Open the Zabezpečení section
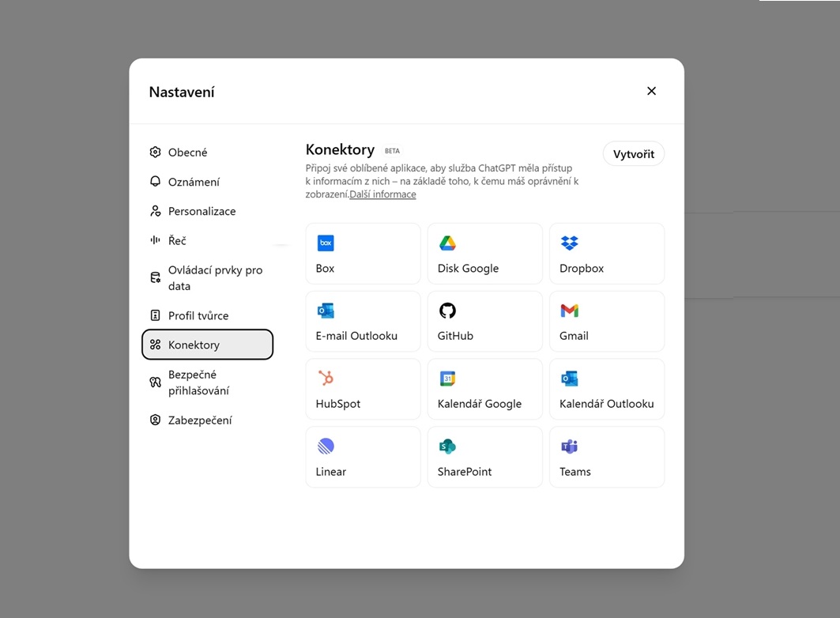This screenshot has height=618, width=840. click(x=207, y=420)
